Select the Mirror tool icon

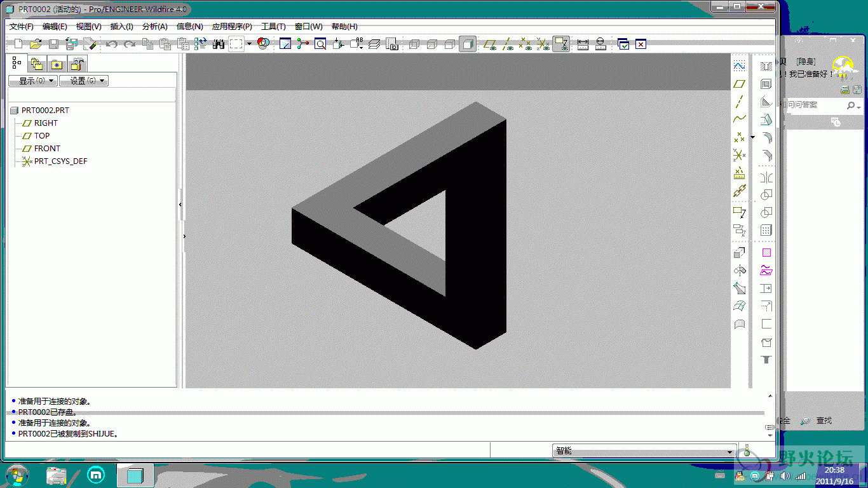pyautogui.click(x=766, y=177)
